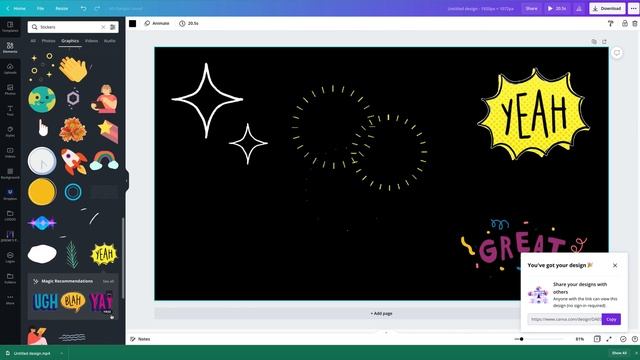This screenshot has width=640, height=360.
Task: Switch to the Photos results tab
Action: click(x=48, y=41)
